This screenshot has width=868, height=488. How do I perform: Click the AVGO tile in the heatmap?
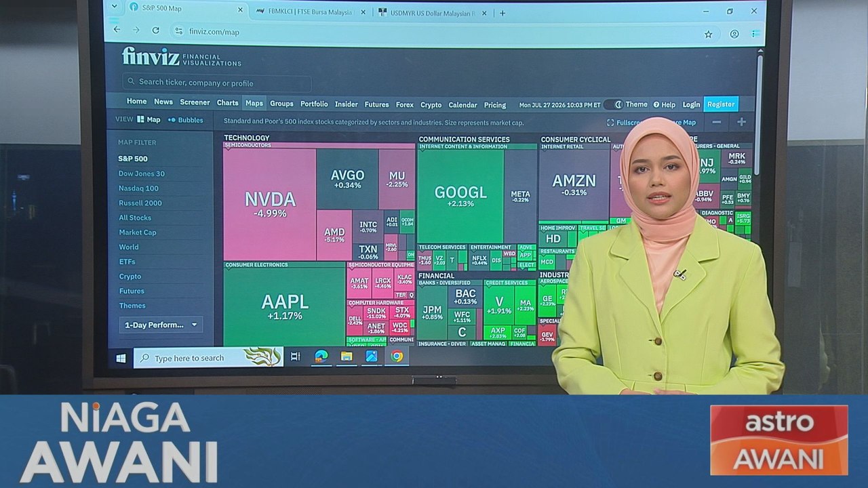click(x=347, y=179)
